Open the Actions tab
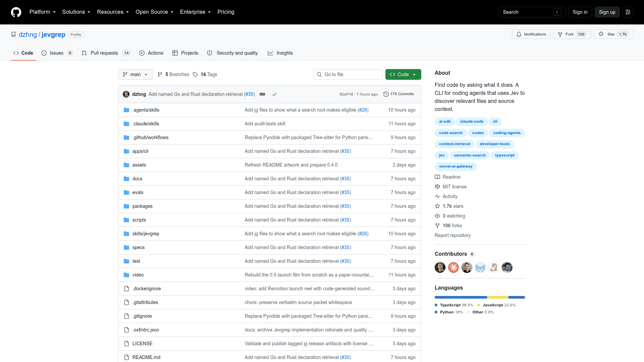 coord(151,53)
